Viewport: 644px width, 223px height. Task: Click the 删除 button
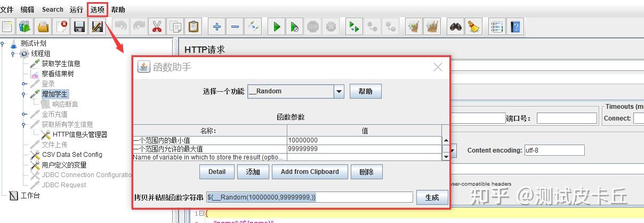click(367, 172)
